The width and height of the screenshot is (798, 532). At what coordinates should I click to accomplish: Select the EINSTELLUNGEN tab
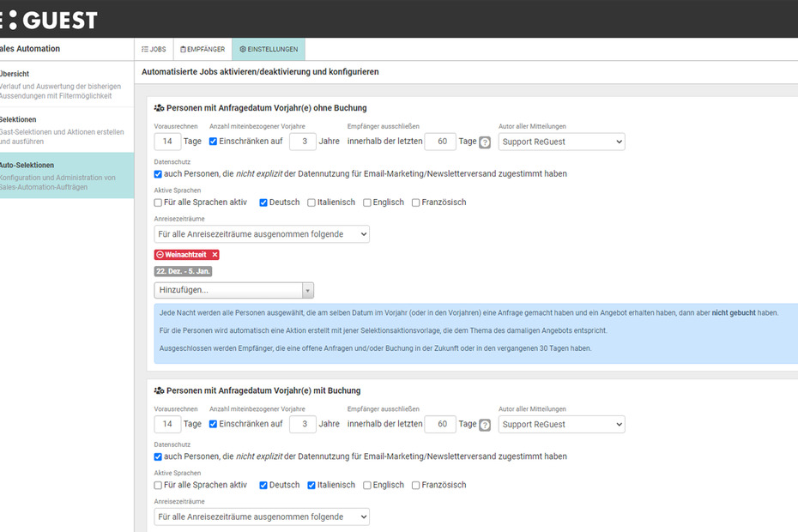[x=269, y=50]
